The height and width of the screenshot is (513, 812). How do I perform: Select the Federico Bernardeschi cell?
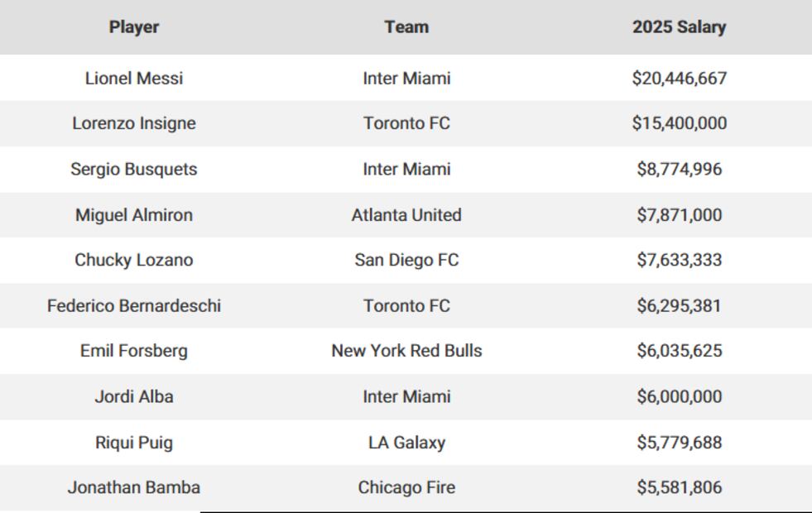click(133, 306)
